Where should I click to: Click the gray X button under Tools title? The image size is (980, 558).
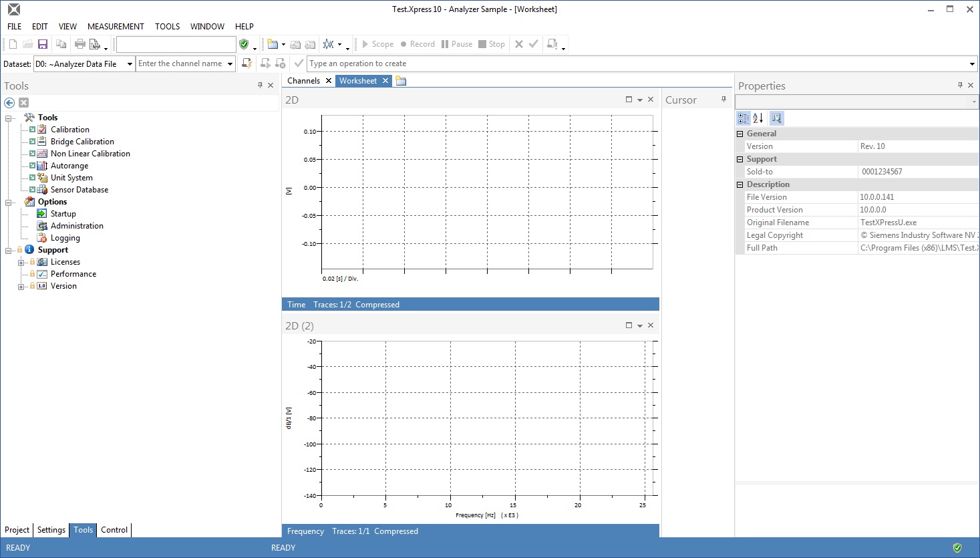(x=23, y=102)
